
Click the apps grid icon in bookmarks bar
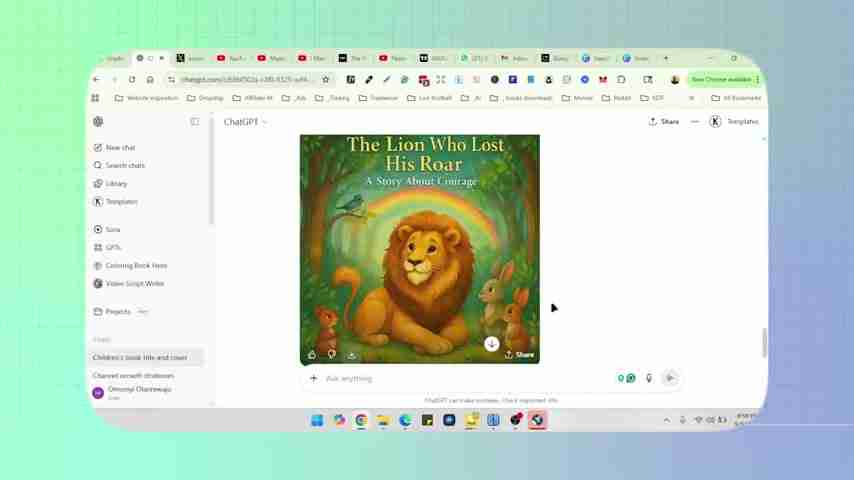point(95,98)
